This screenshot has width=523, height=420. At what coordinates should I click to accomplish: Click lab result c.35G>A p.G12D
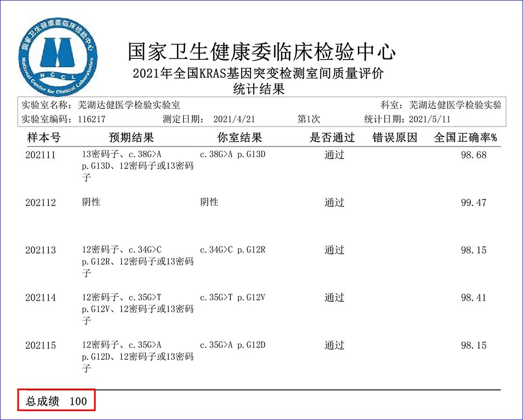pos(233,345)
